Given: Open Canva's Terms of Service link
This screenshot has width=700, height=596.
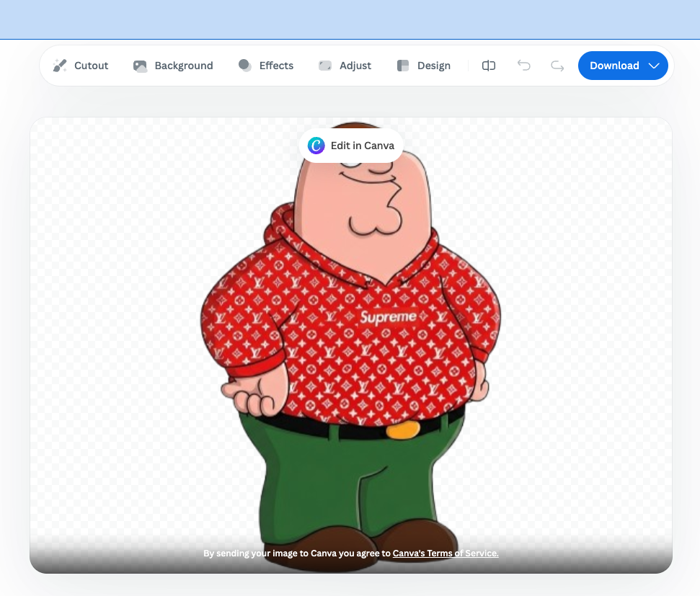Looking at the screenshot, I should pyautogui.click(x=446, y=553).
